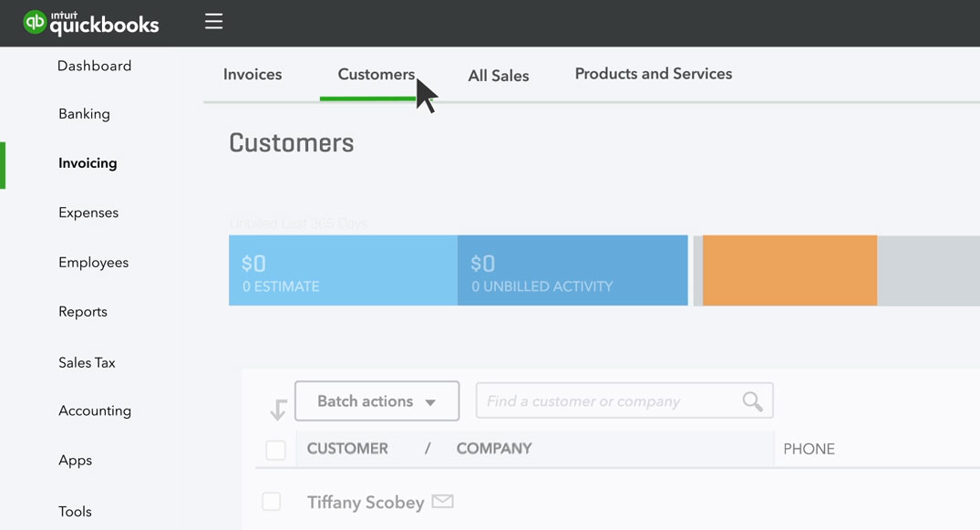Screen dimensions: 980x530
Task: Email Tiffany Scobey via the envelope icon
Action: tap(443, 500)
